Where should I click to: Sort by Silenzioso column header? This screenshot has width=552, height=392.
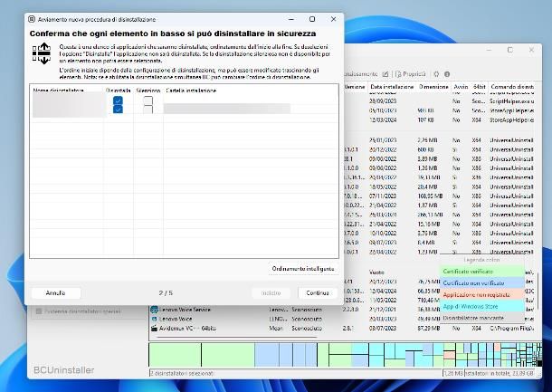point(148,91)
